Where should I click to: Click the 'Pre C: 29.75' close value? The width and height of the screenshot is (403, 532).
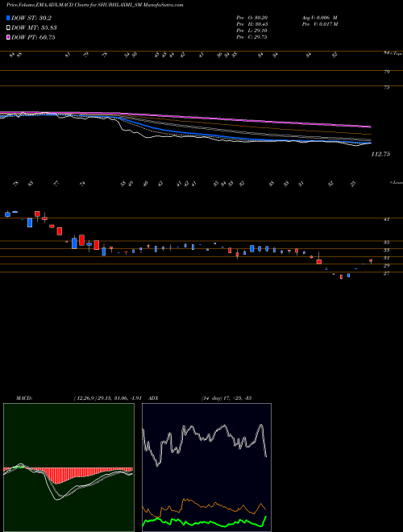(251, 37)
